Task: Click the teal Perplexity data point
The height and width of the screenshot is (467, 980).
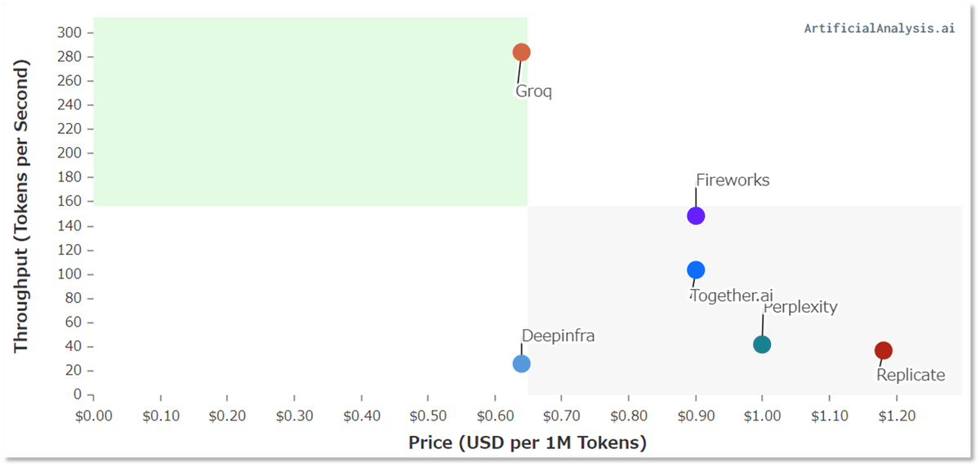Action: 762,345
